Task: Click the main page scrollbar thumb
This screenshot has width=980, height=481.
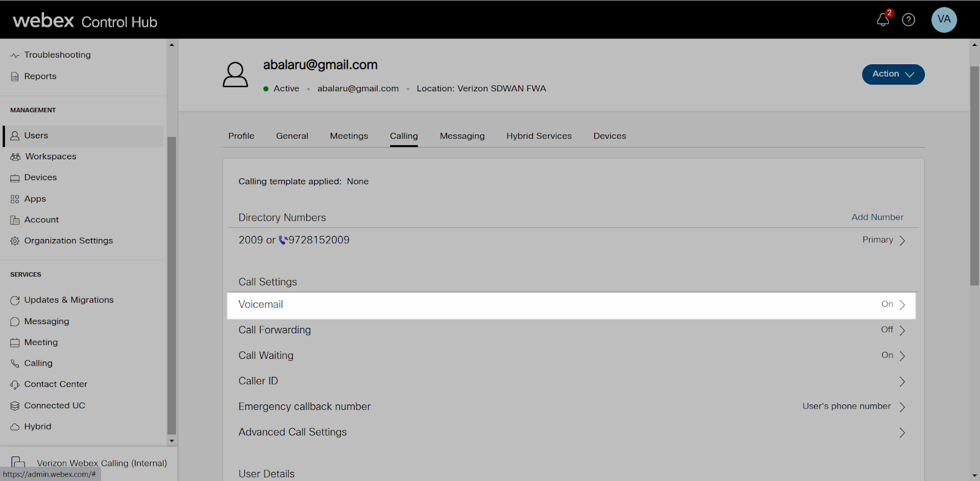Action: pos(974,176)
